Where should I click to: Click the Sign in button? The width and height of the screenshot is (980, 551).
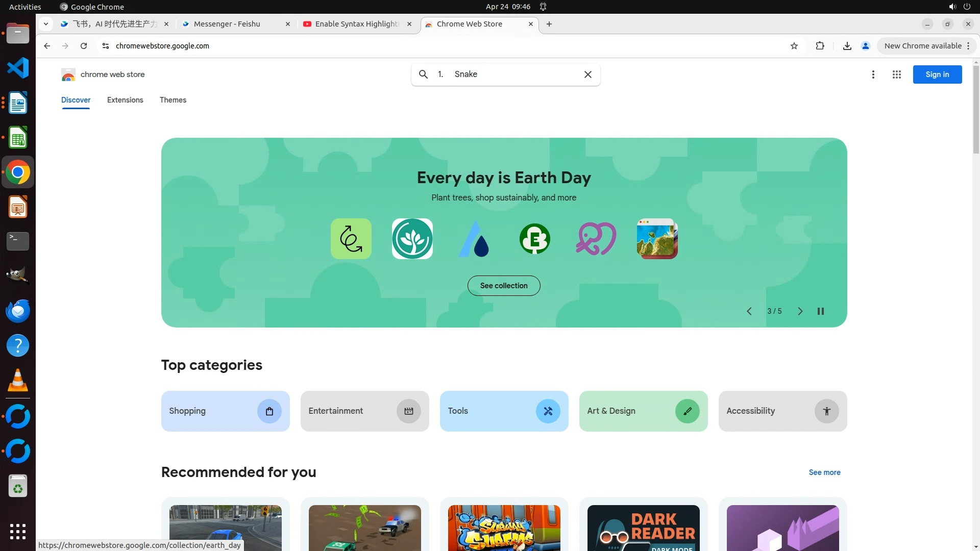coord(937,74)
